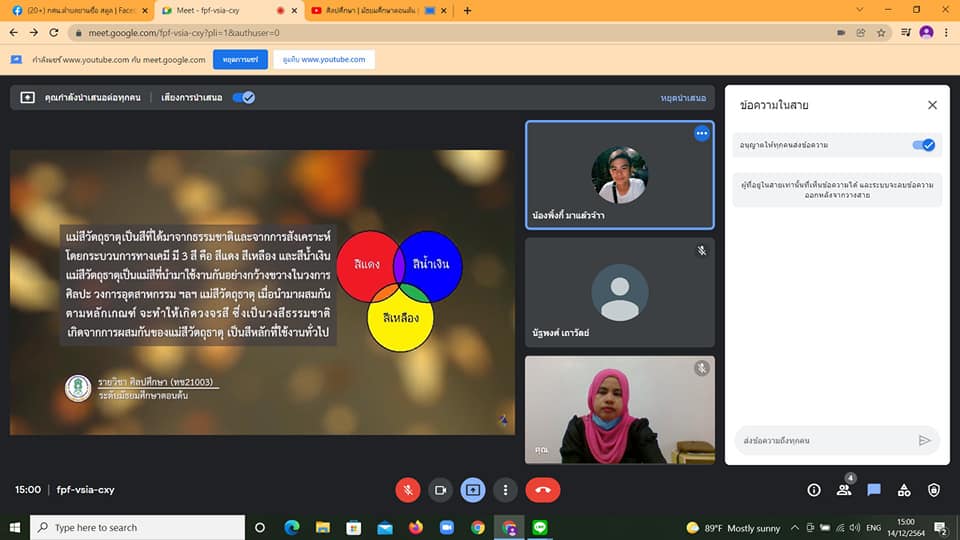
Task: Close the in-call messages panel
Action: coord(932,105)
